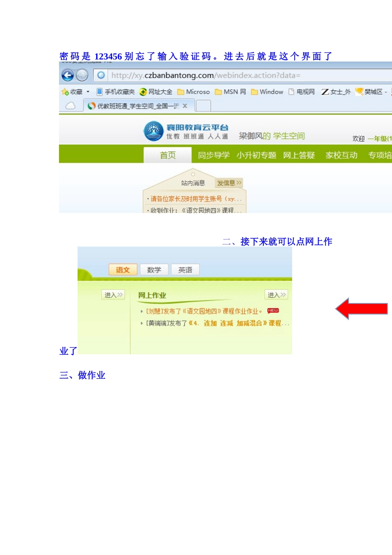Screen dimensions: 392x555
Task: Click the site icon beside the address bar
Action: point(101,75)
